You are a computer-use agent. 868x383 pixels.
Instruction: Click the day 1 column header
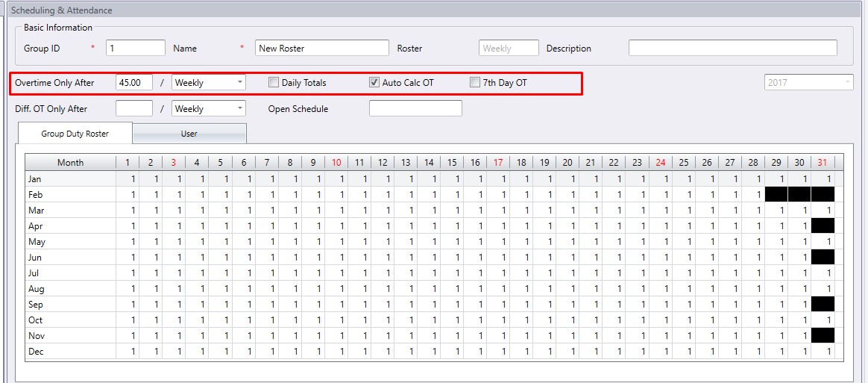[128, 163]
